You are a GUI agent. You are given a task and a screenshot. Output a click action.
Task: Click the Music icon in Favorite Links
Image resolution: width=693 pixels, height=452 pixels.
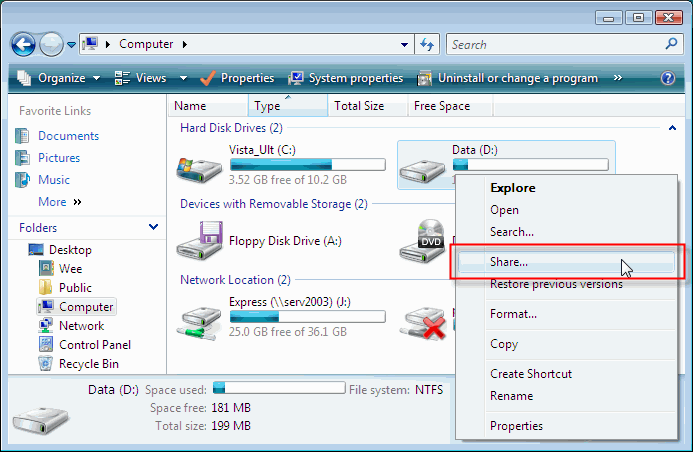tap(22, 180)
